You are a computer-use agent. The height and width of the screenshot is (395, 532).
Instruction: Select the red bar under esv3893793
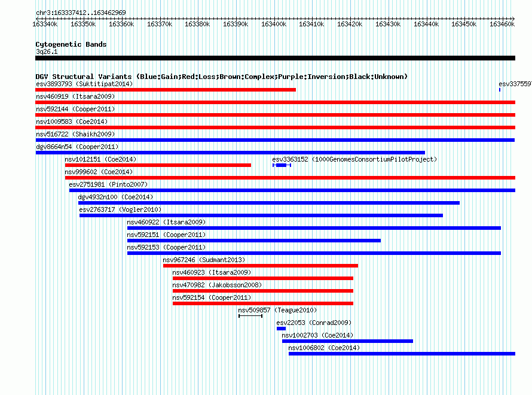click(x=166, y=90)
